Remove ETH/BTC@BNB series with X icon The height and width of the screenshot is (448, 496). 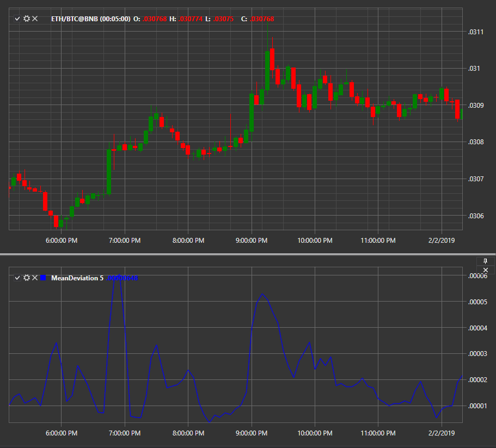pyautogui.click(x=35, y=19)
